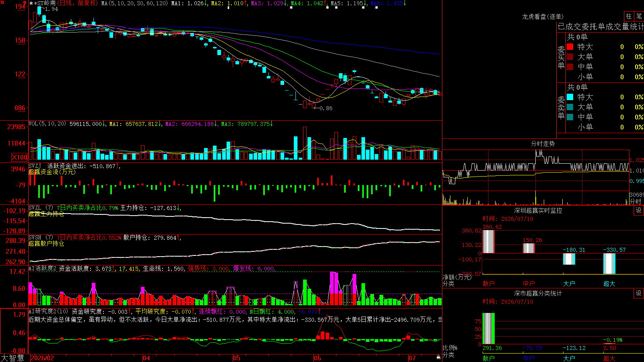Click the VOL(5,10,20) indicator label
644x362 pixels.
coord(47,124)
